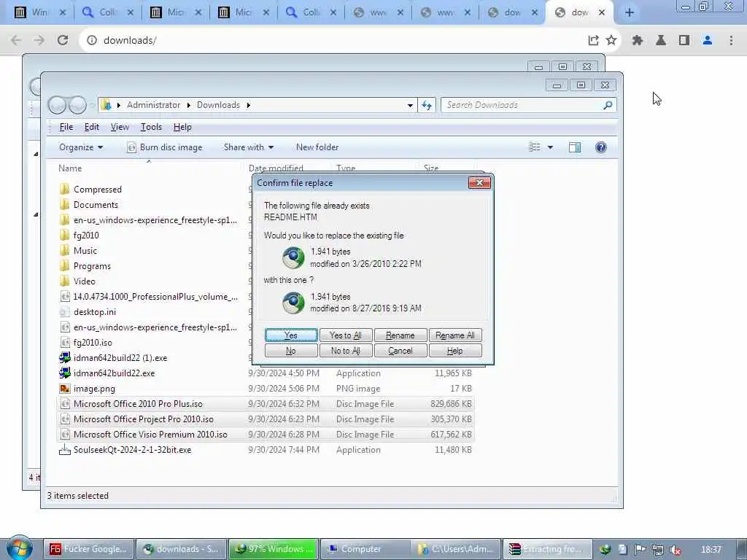
Task: Select the Music folder icon
Action: pyautogui.click(x=65, y=251)
